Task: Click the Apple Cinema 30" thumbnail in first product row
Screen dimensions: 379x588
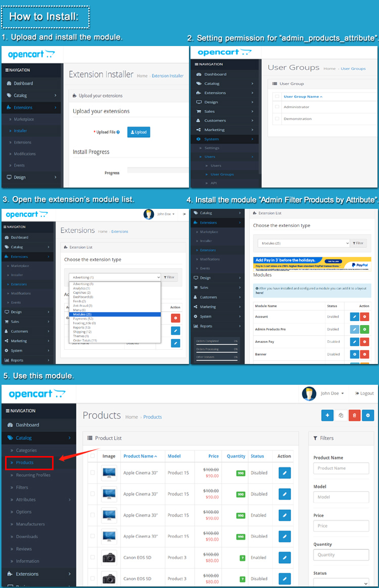Action: coord(109,473)
